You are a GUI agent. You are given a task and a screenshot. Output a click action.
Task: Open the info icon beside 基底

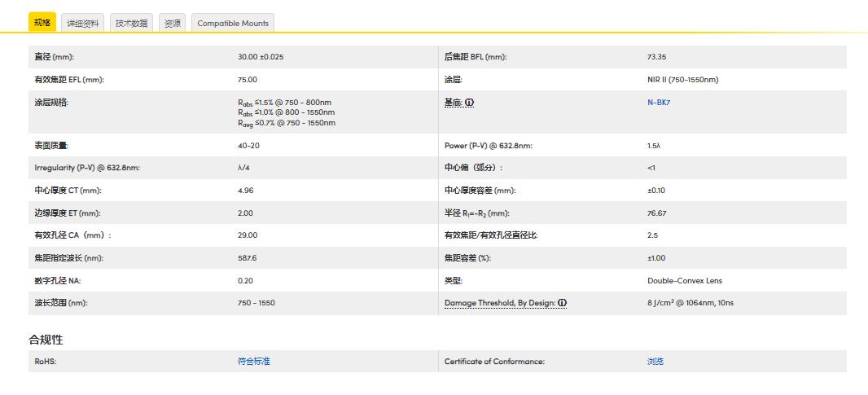tap(470, 103)
